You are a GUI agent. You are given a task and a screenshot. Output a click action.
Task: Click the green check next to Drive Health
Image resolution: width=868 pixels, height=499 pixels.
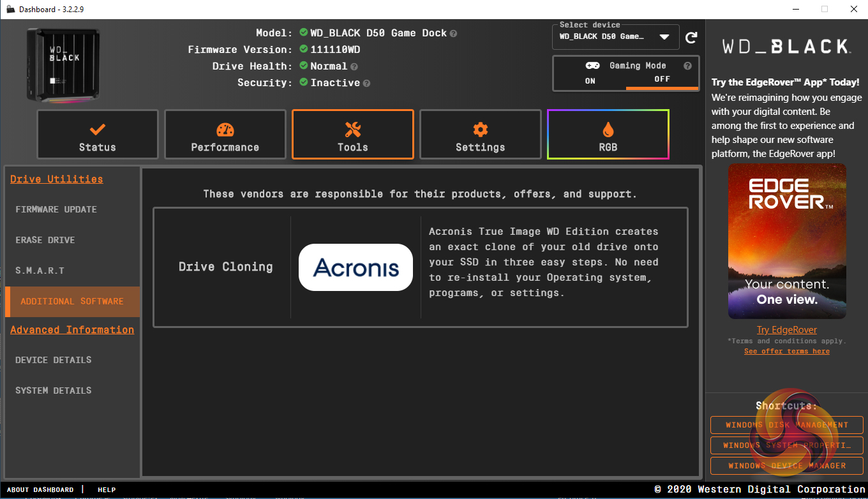(x=304, y=66)
